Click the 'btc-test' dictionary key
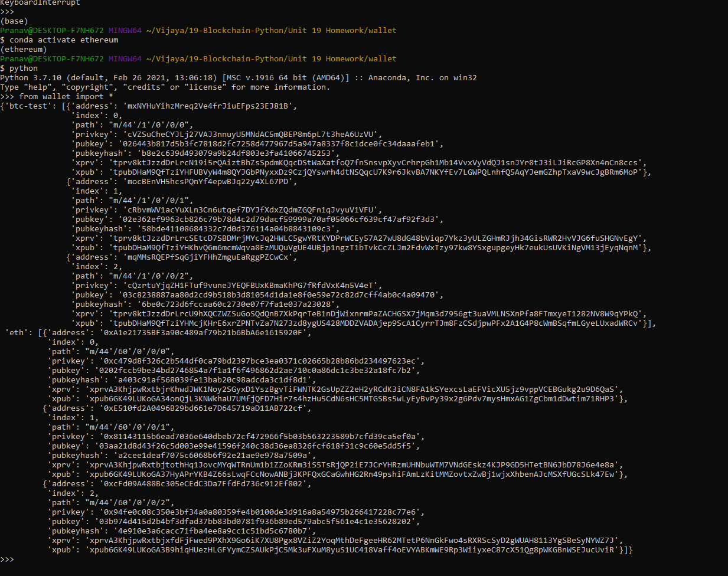 point(28,106)
